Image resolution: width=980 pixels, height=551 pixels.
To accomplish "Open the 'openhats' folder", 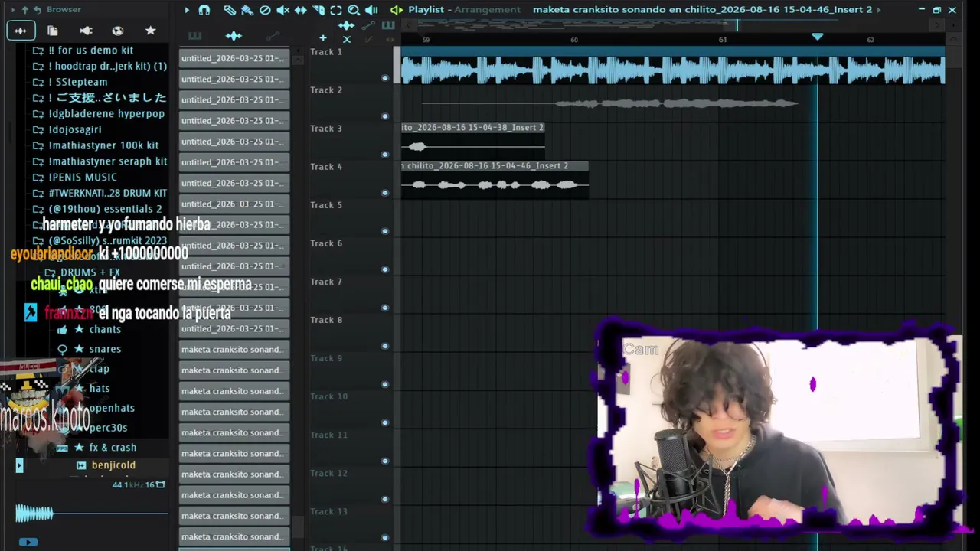I will [112, 408].
